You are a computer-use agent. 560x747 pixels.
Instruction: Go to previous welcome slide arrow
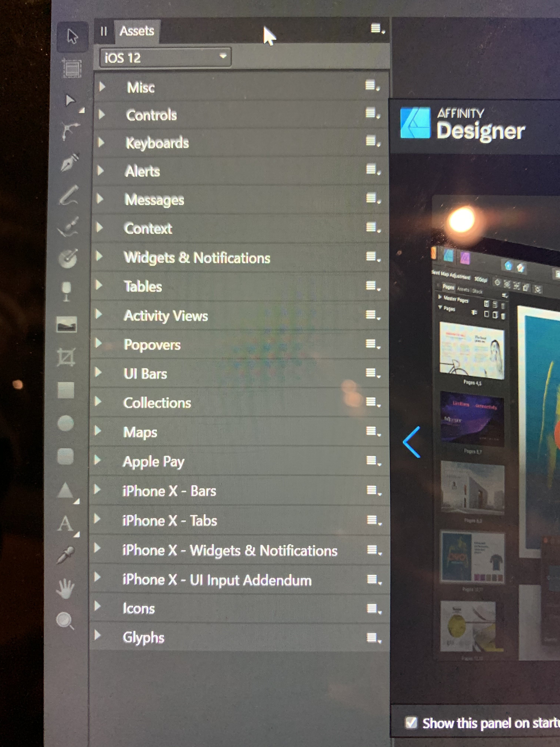[412, 442]
